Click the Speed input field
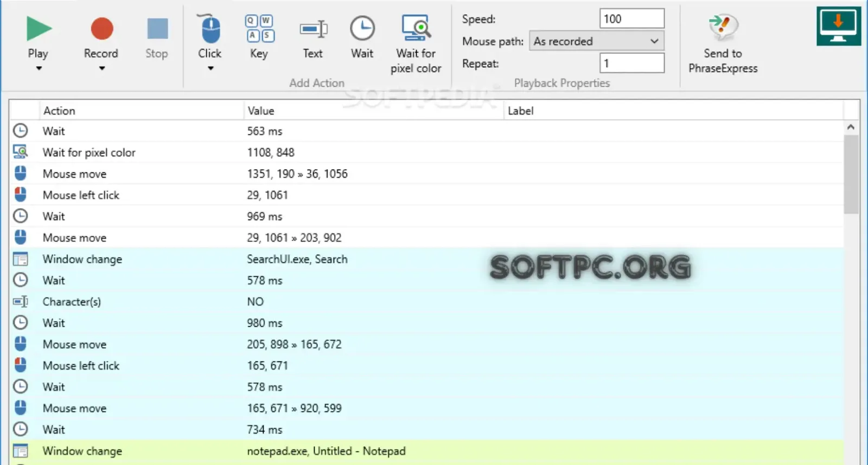Viewport: 868px width, 465px height. tap(632, 19)
